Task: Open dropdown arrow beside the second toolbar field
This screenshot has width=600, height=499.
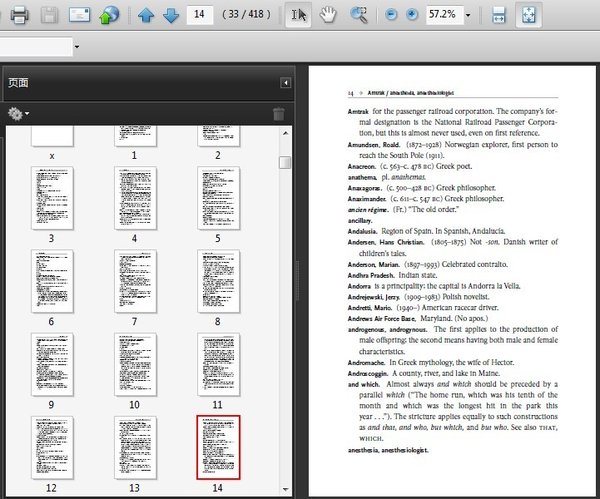Action: pos(77,47)
